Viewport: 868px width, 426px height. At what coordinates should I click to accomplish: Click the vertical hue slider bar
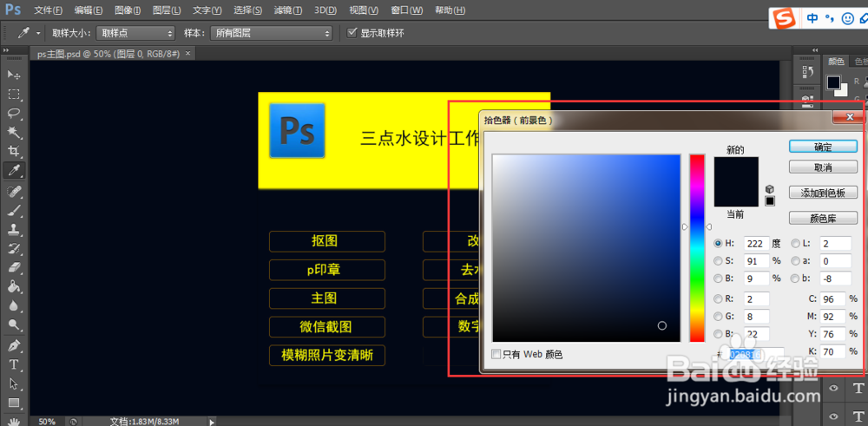click(696, 248)
